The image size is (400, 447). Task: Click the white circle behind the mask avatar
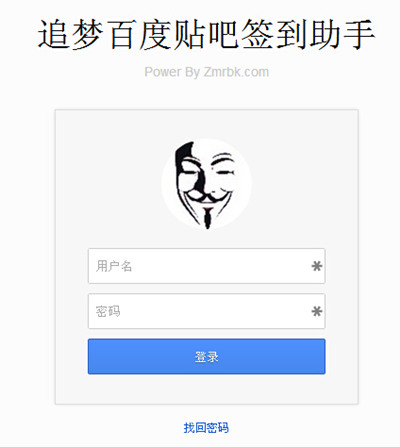(206, 184)
